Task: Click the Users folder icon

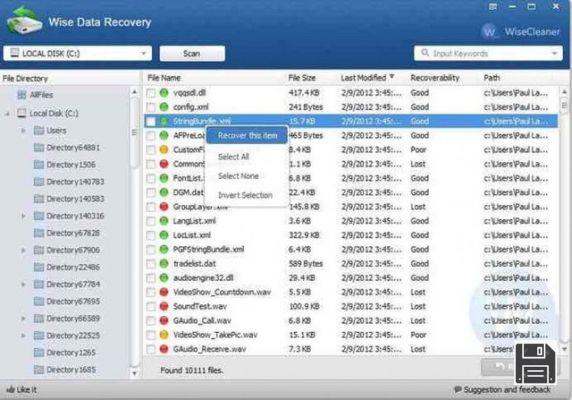Action: coord(39,130)
